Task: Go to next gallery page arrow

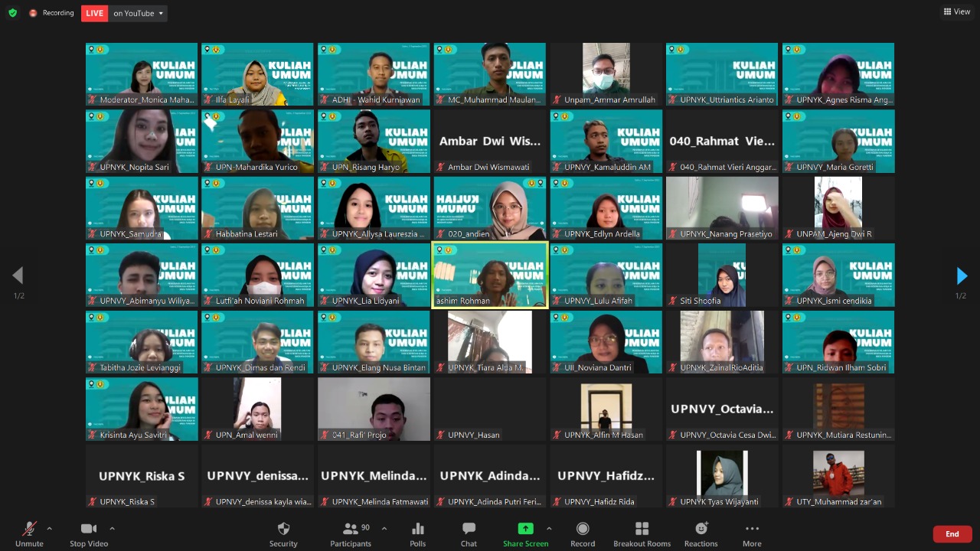Action: 962,275
